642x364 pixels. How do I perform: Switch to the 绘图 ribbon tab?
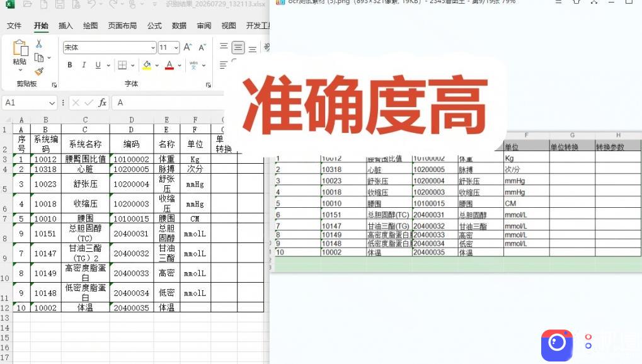[x=91, y=26]
